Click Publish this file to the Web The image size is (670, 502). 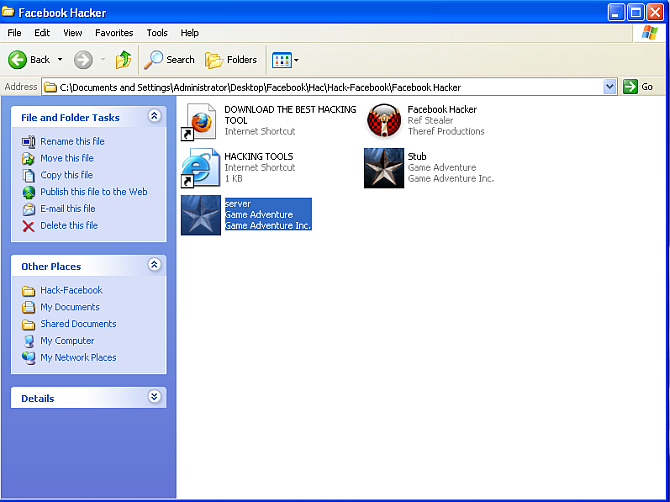94,192
